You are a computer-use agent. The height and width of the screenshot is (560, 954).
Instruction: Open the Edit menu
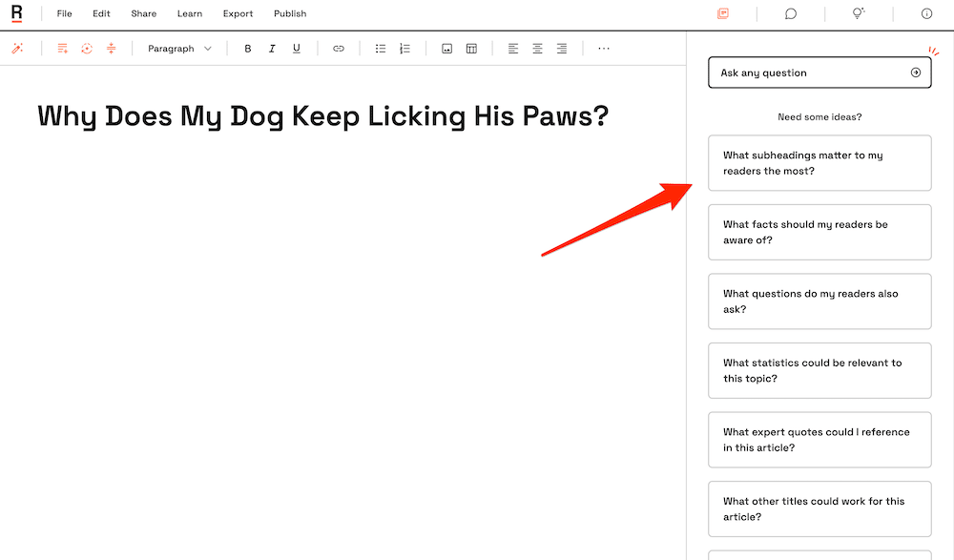coord(101,13)
